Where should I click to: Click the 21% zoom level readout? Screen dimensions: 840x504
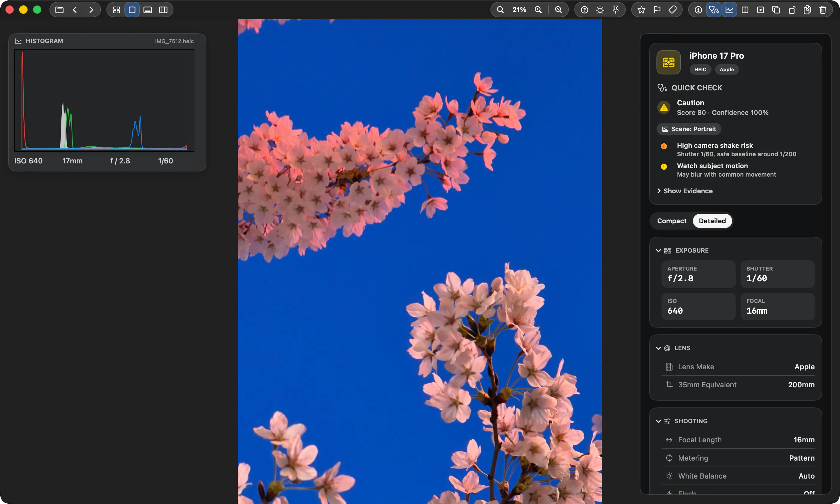click(519, 10)
